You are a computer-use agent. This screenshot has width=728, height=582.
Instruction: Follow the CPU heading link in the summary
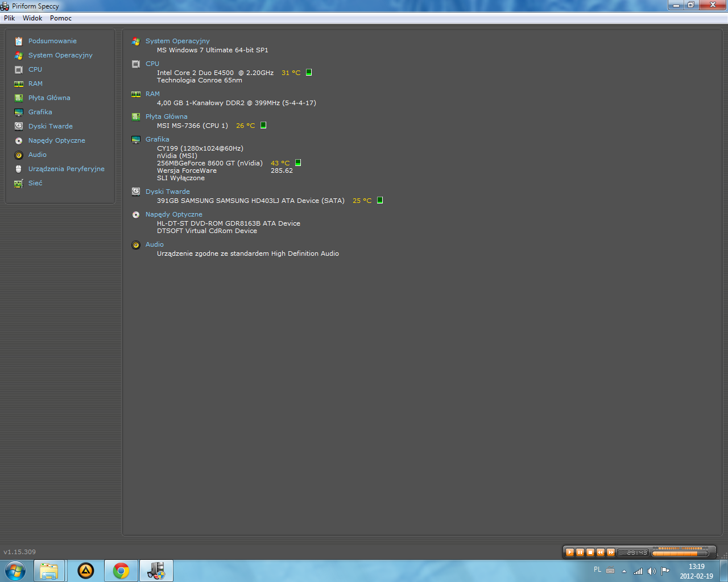click(x=152, y=64)
